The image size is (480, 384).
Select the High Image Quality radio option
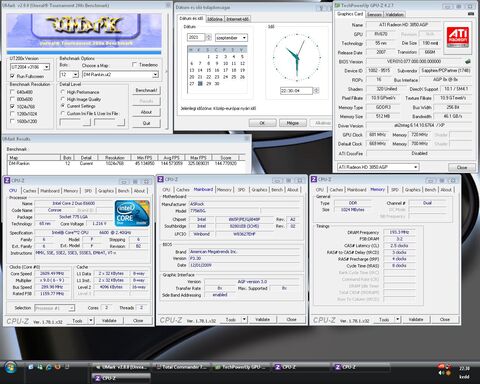click(63, 99)
